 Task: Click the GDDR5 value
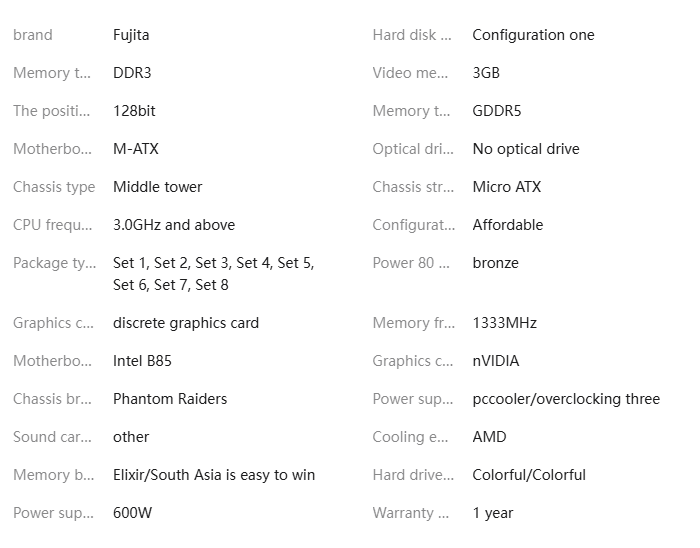pyautogui.click(x=497, y=111)
